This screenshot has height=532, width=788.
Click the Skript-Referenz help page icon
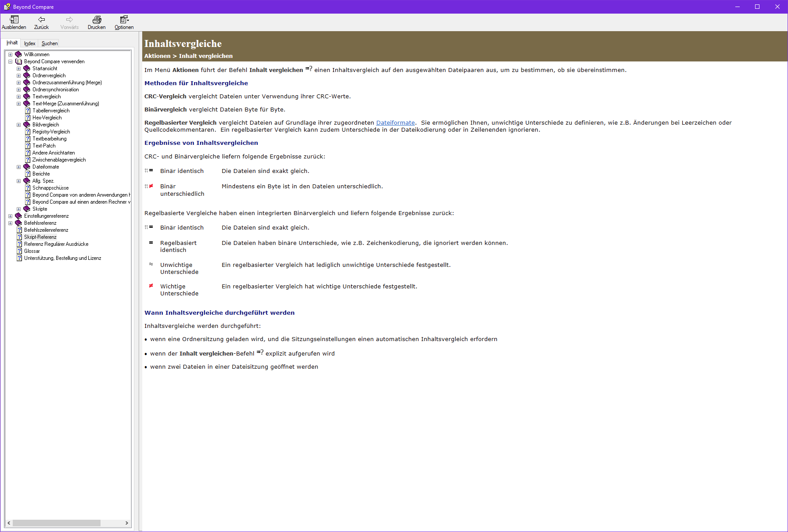[x=19, y=237]
